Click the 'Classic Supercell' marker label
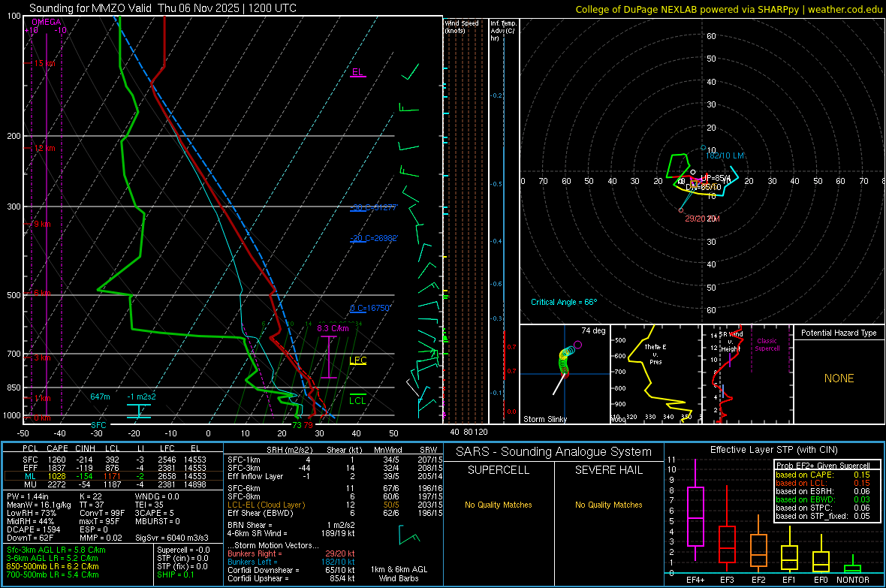This screenshot has width=886, height=588. pos(767,345)
